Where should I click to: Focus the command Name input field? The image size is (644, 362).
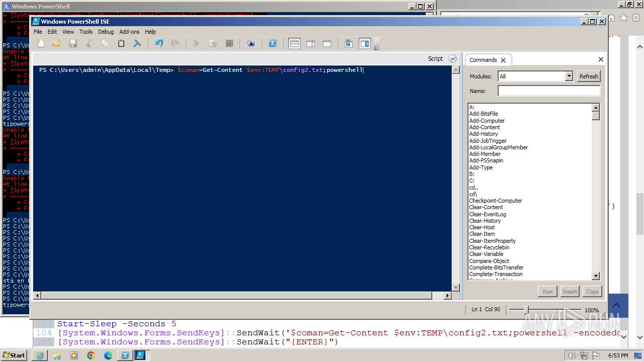click(x=549, y=91)
